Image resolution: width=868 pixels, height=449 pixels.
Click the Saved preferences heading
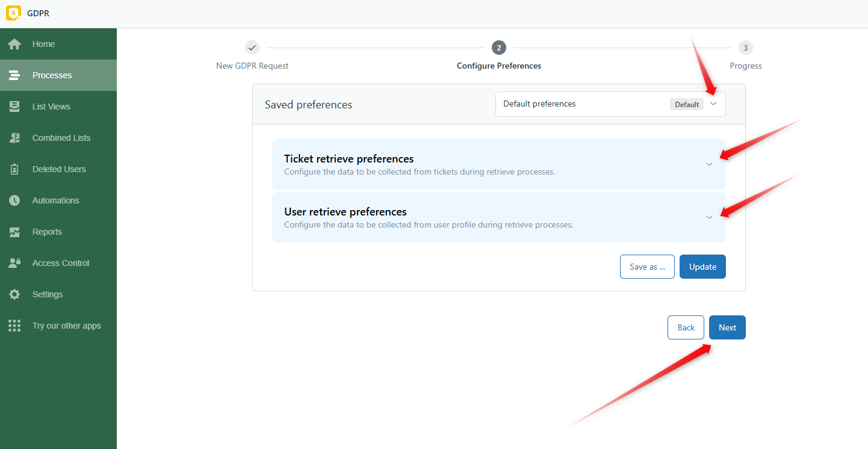[x=308, y=105]
